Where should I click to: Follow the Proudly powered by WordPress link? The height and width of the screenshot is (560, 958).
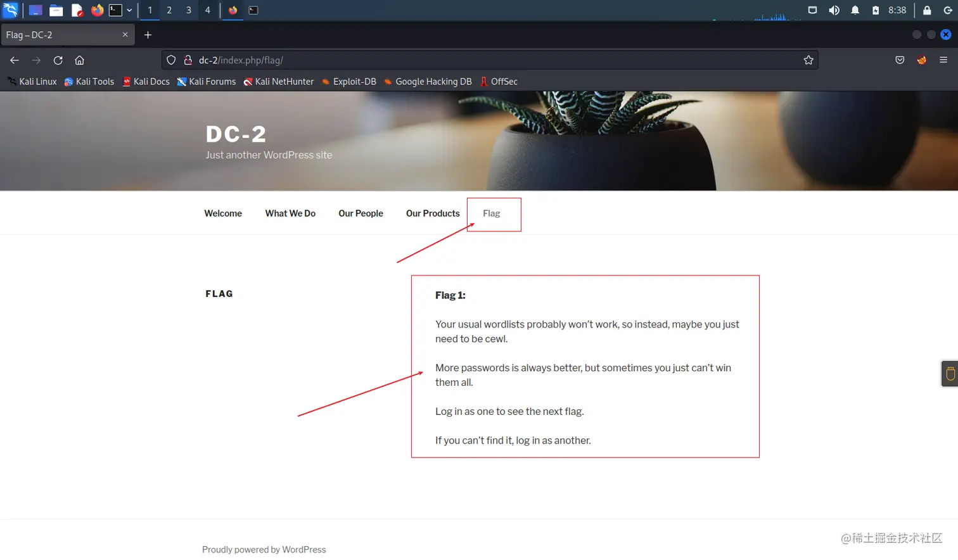[x=264, y=550]
